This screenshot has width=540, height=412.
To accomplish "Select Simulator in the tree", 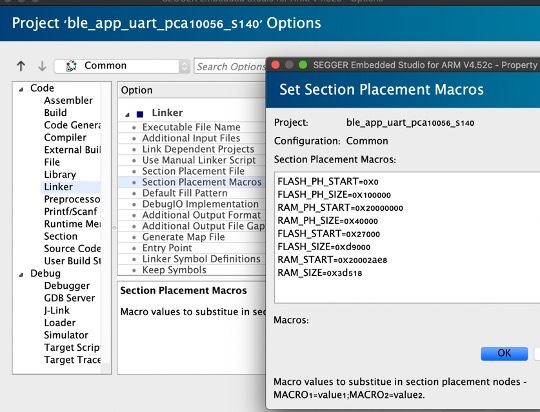I will pos(66,335).
